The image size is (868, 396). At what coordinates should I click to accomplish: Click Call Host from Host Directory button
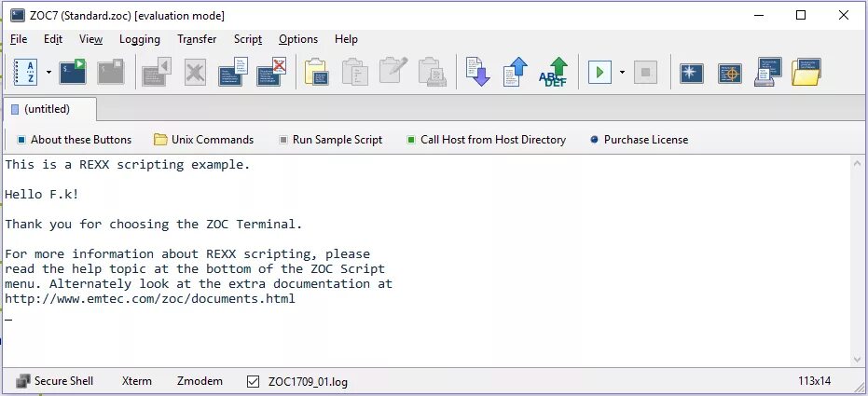pyautogui.click(x=486, y=140)
